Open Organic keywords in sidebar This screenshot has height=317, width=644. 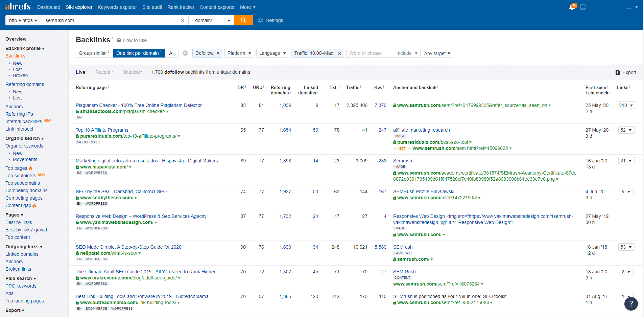pyautogui.click(x=24, y=146)
